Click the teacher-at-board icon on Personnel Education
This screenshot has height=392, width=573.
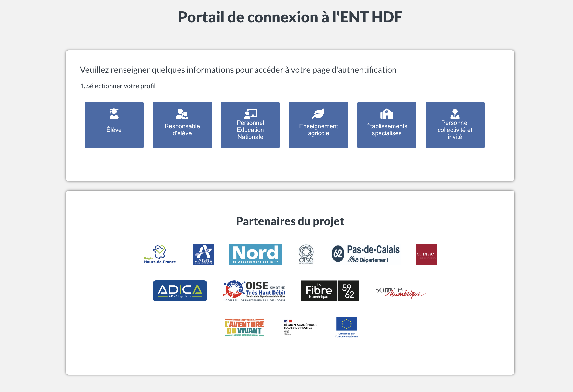[250, 114]
